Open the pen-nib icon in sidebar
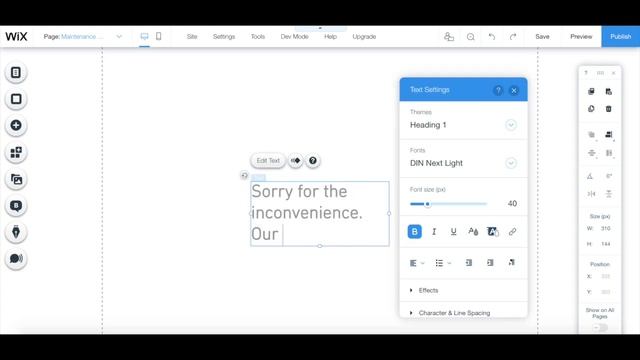Image resolution: width=640 pixels, height=360 pixels. [16, 232]
